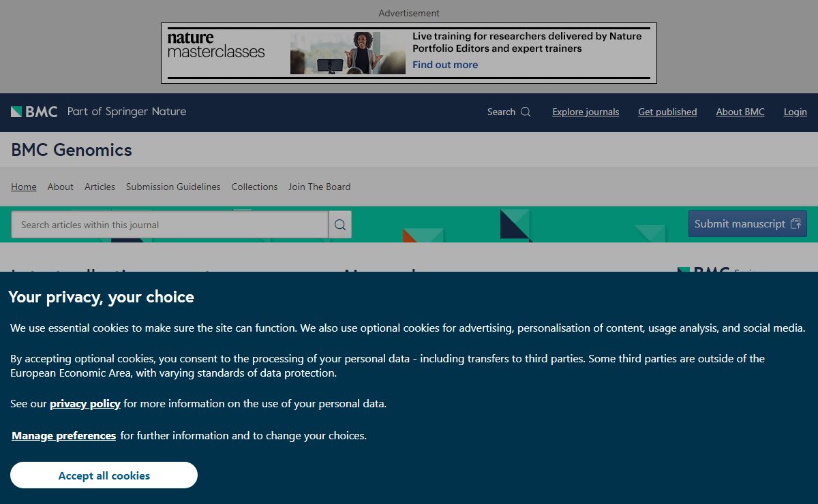Image resolution: width=818 pixels, height=504 pixels.
Task: Go to Home tab
Action: click(24, 187)
